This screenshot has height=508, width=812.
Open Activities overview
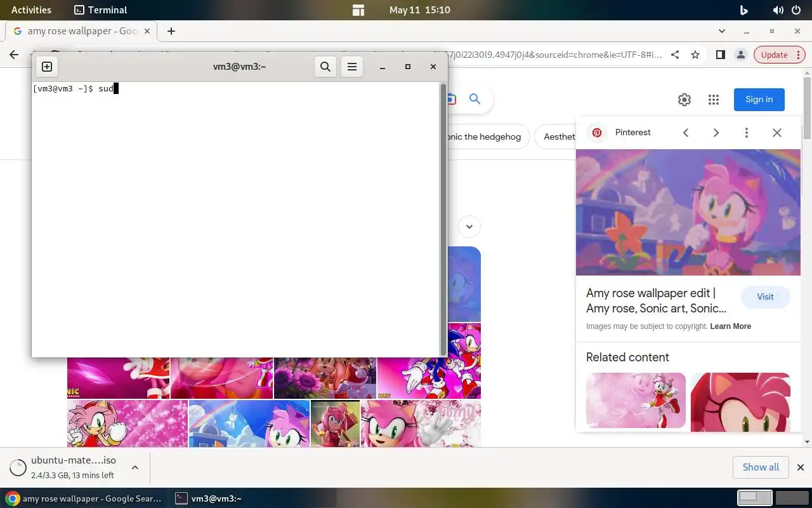click(x=31, y=10)
